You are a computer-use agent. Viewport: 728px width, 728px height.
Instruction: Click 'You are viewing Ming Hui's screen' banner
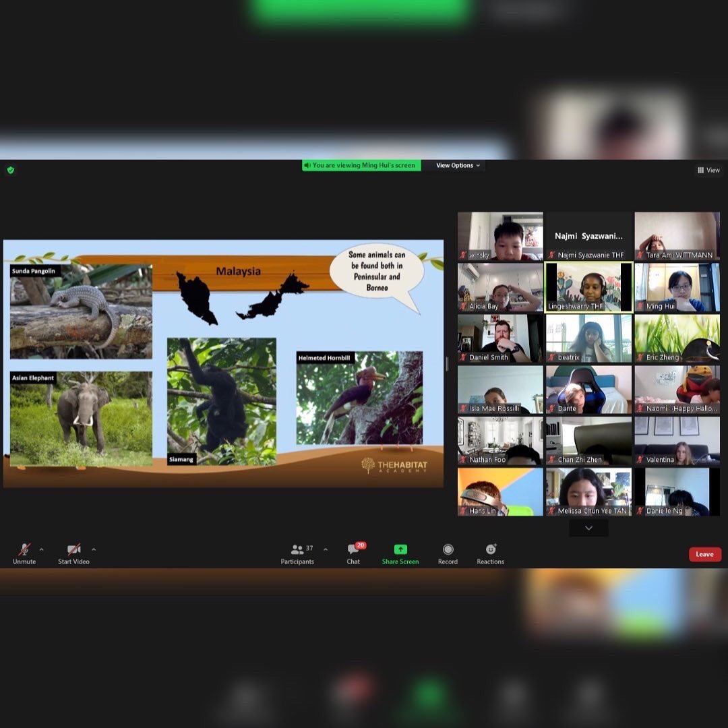(361, 165)
